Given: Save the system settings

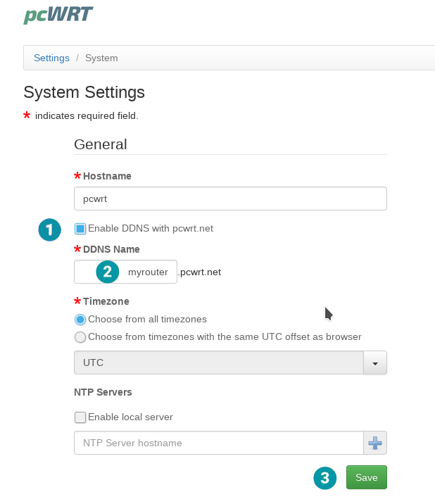Looking at the screenshot, I should coord(366,477).
